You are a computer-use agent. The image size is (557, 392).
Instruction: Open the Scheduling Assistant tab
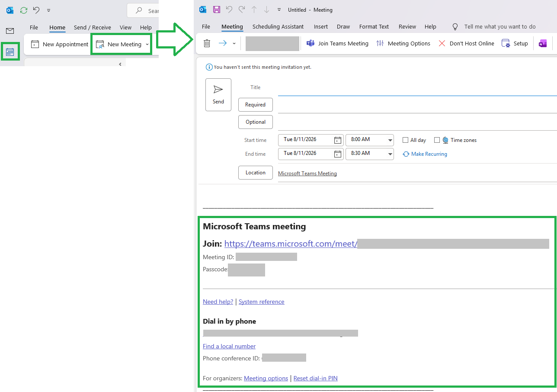(x=278, y=26)
